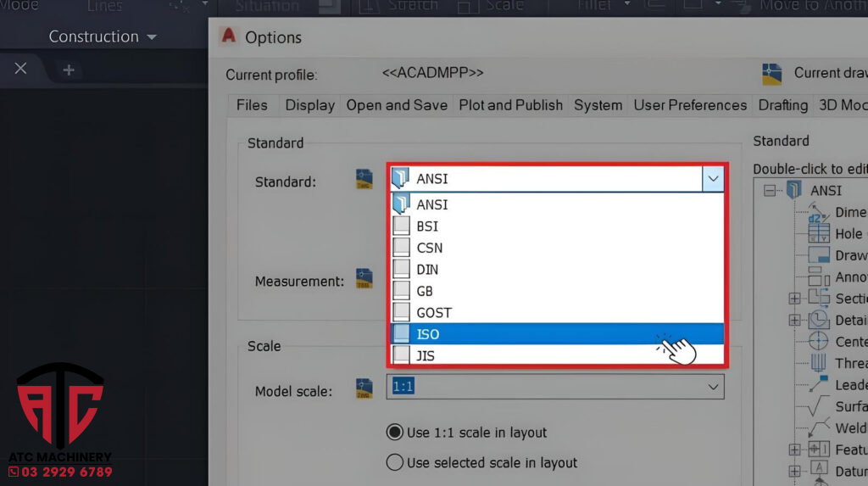This screenshot has height=486, width=868.
Task: Add a new drawing tab
Action: [69, 70]
